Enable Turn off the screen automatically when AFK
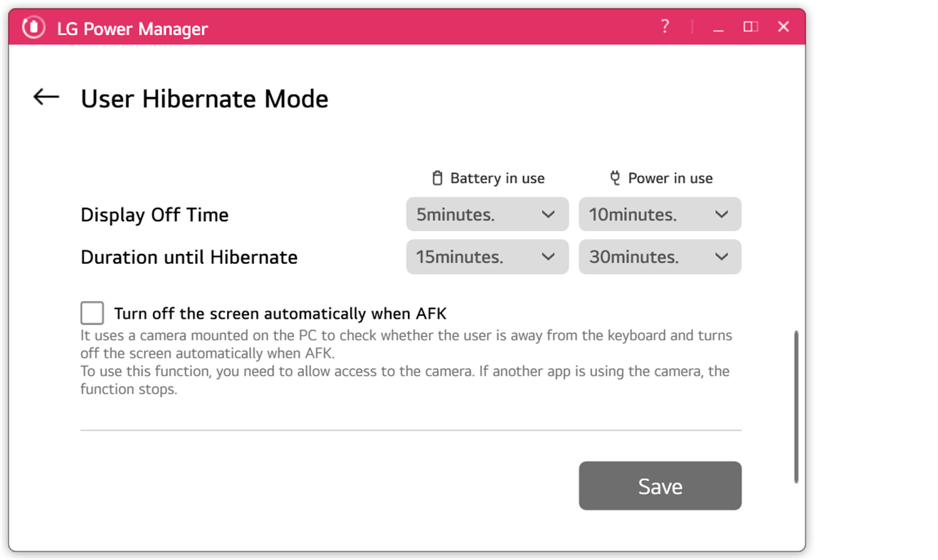Screen dimensions: 938x560 click(92, 312)
